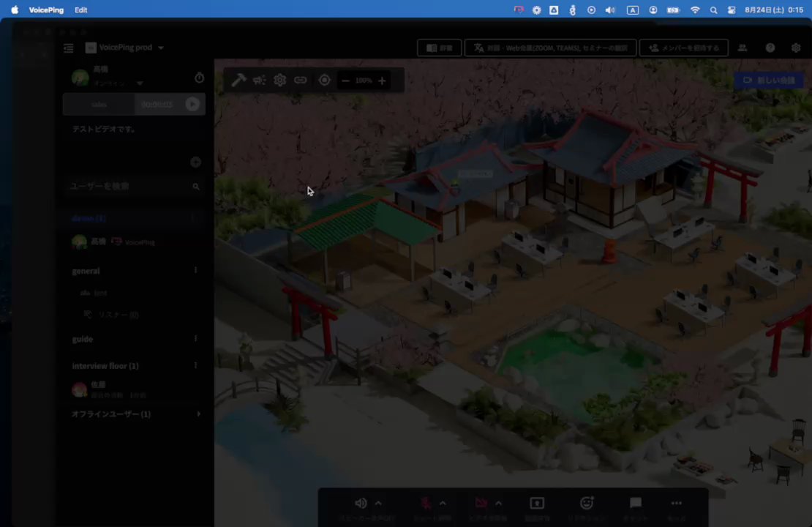This screenshot has height=527, width=812.
Task: Select the guide floor
Action: [x=83, y=340]
